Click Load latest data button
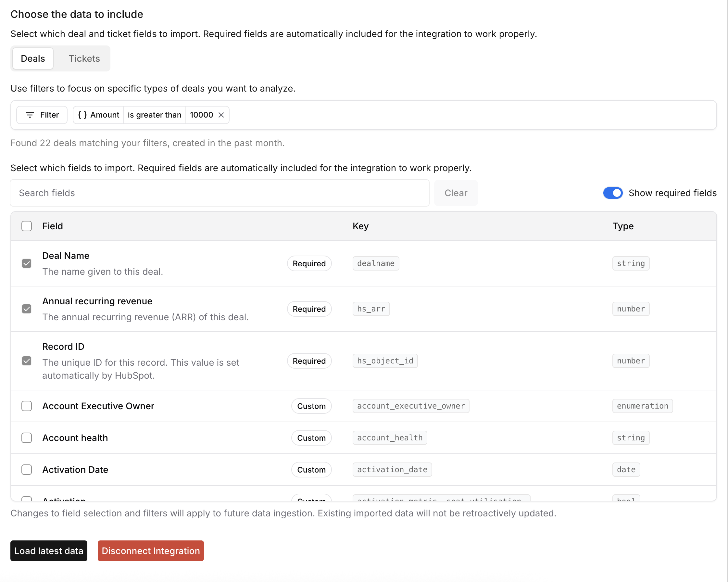 tap(49, 551)
